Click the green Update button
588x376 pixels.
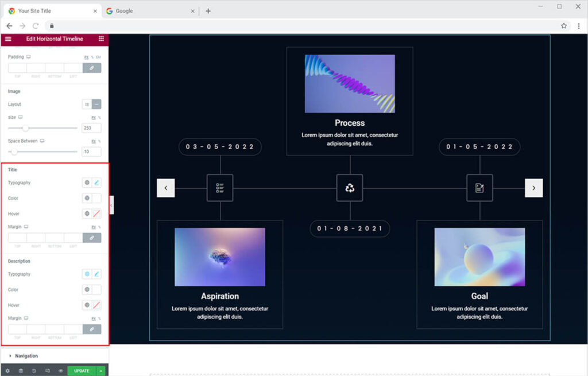82,371
